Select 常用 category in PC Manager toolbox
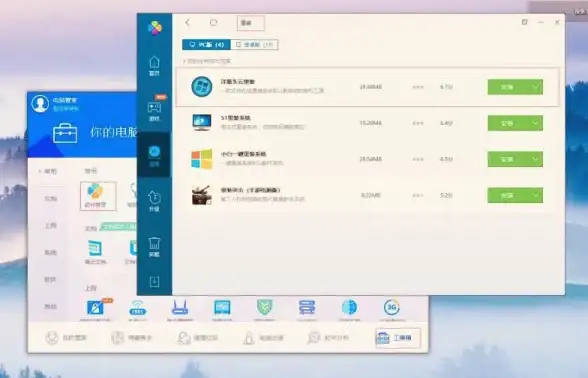The width and height of the screenshot is (588, 378). tap(50, 171)
